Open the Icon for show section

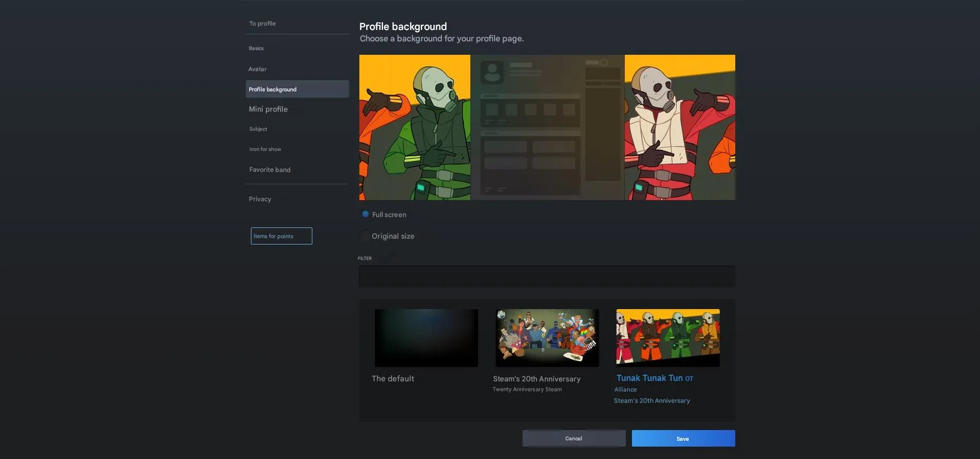[x=265, y=149]
